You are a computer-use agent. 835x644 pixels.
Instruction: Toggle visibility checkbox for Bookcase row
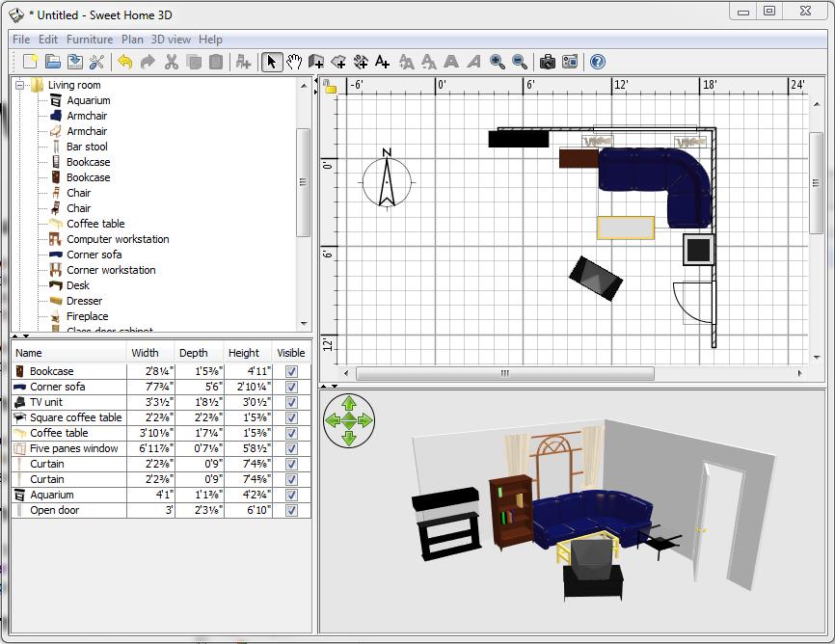tap(291, 371)
